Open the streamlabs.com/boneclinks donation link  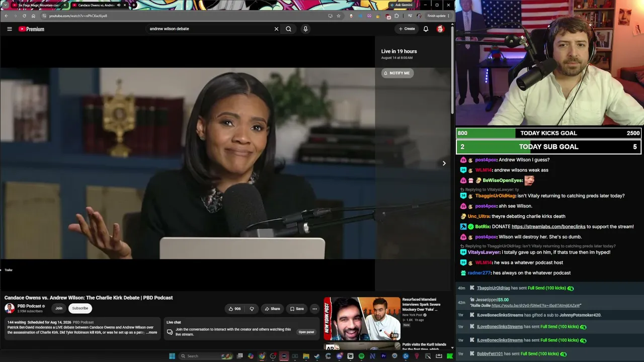pyautogui.click(x=548, y=227)
